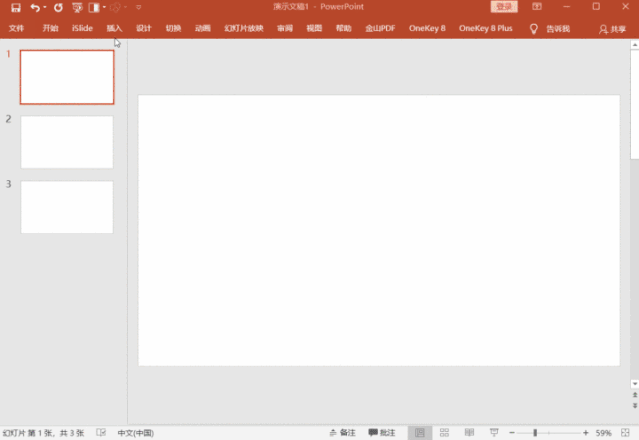Viewport: 639px width, 440px height.
Task: Open the 帮助 tab
Action: tap(344, 28)
